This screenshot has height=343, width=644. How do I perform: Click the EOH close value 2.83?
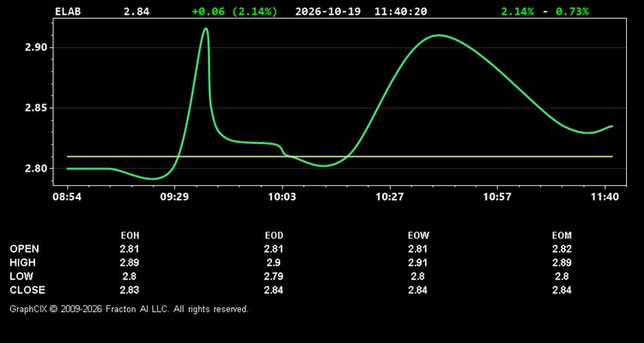pos(130,290)
